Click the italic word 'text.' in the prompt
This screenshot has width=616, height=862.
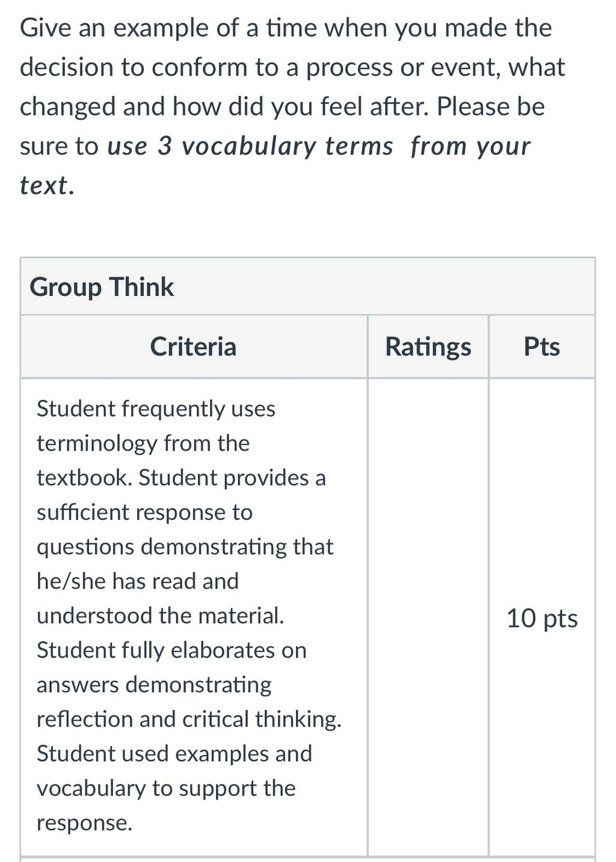pyautogui.click(x=48, y=185)
